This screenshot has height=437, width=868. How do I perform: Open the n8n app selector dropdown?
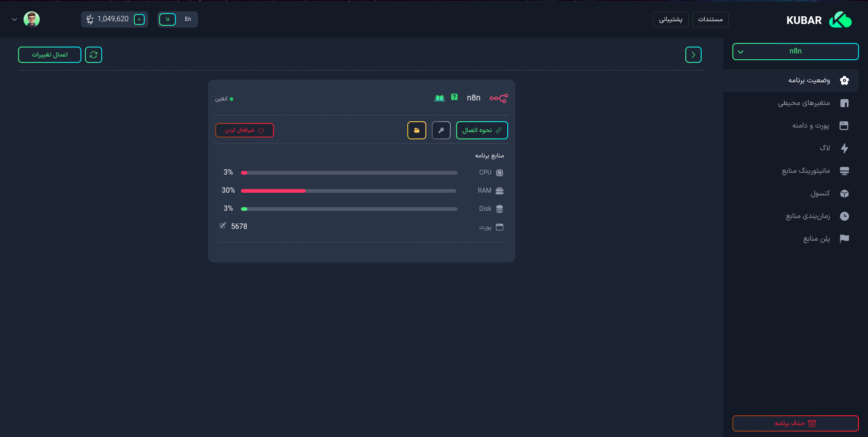[x=795, y=52]
